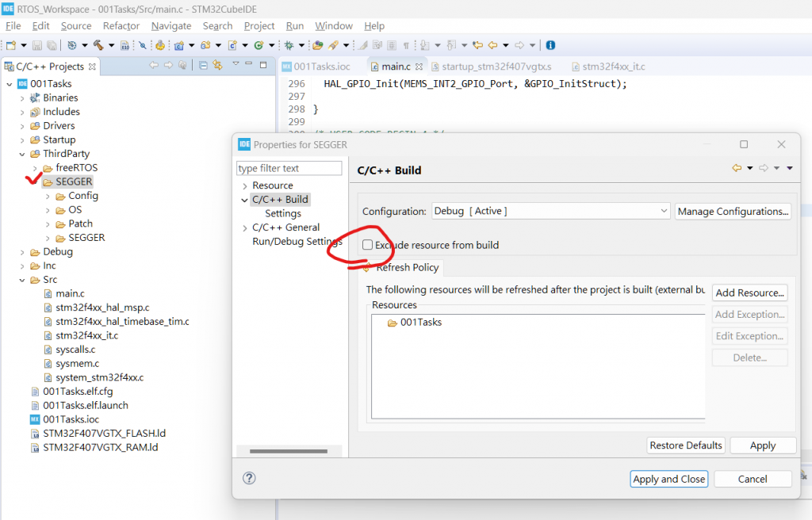The image size is (812, 520).
Task: Expand the C/C++ General category
Action: click(244, 227)
